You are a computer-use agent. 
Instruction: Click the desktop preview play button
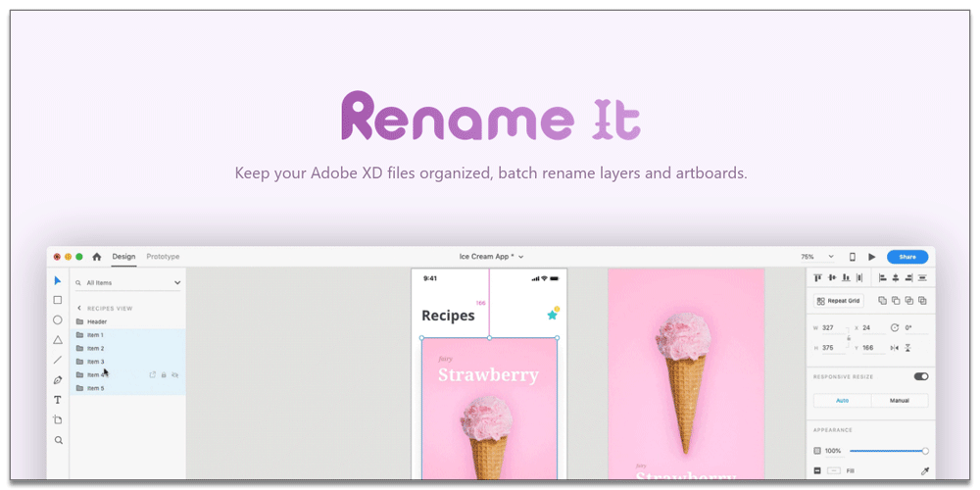coord(872,257)
